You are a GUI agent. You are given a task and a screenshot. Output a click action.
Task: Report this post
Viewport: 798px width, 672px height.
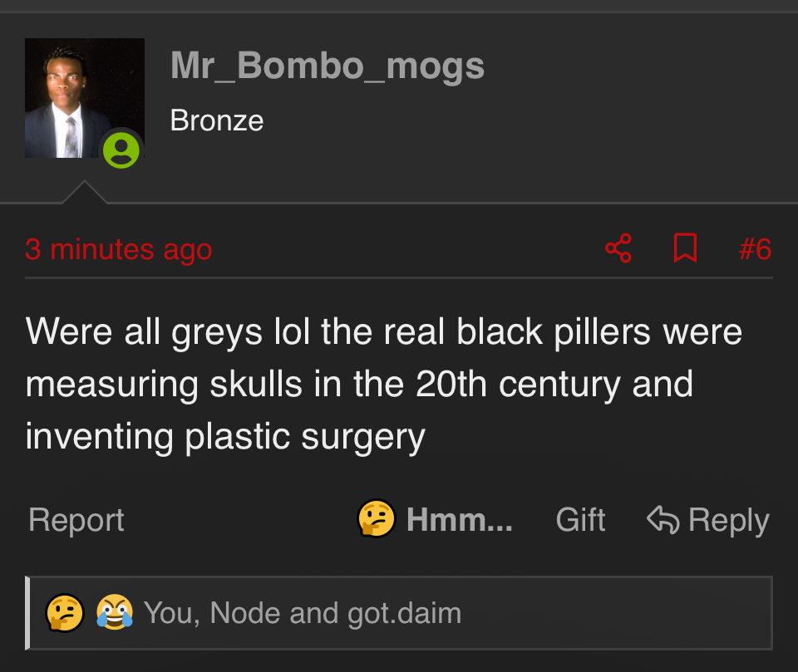pyautogui.click(x=76, y=520)
